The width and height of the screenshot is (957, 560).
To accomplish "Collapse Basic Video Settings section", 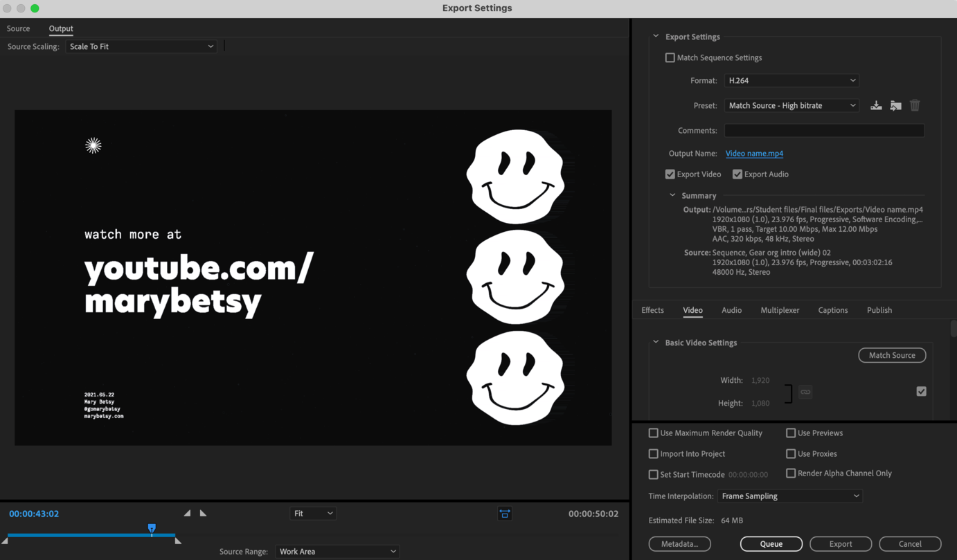I will (656, 342).
